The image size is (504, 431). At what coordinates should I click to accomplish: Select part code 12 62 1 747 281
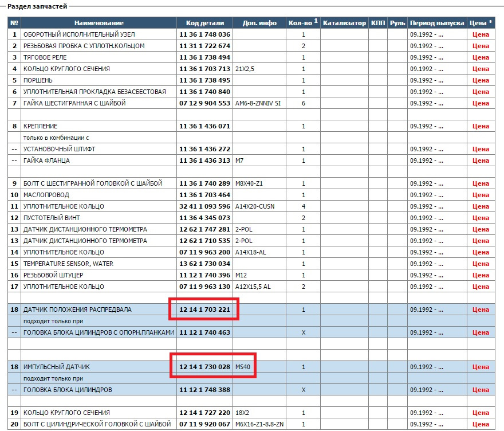pyautogui.click(x=205, y=229)
